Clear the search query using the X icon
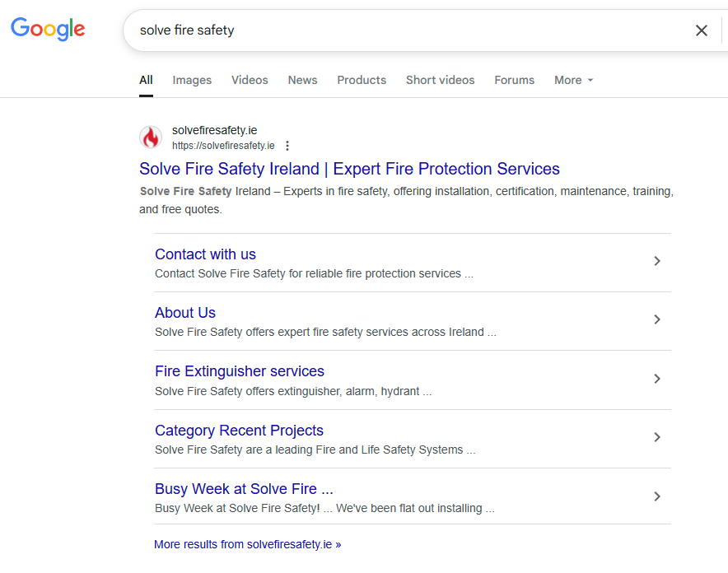This screenshot has height=573, width=728. click(x=702, y=30)
